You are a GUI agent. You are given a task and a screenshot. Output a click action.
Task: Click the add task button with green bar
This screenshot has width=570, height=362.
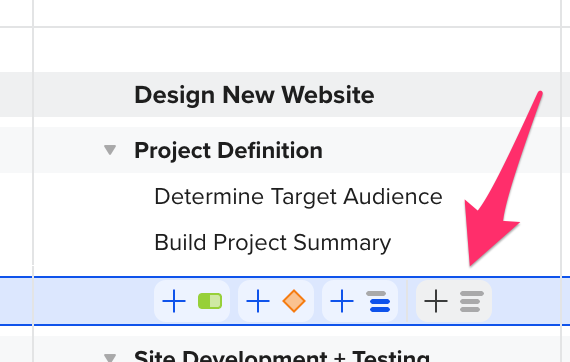click(192, 301)
